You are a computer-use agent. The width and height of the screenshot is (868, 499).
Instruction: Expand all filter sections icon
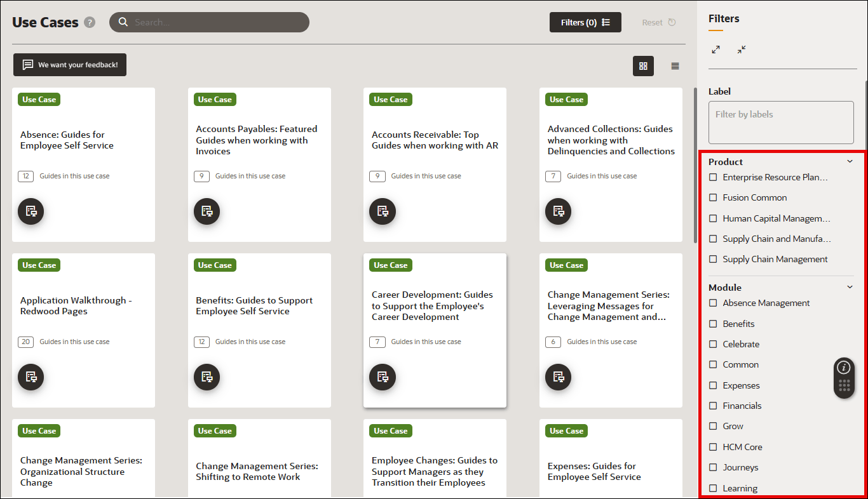tap(716, 50)
